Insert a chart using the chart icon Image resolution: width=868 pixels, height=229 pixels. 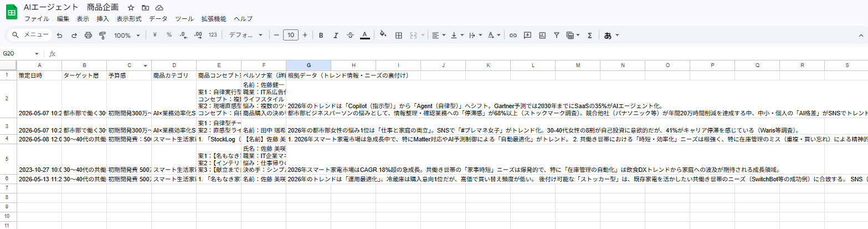coord(542,35)
